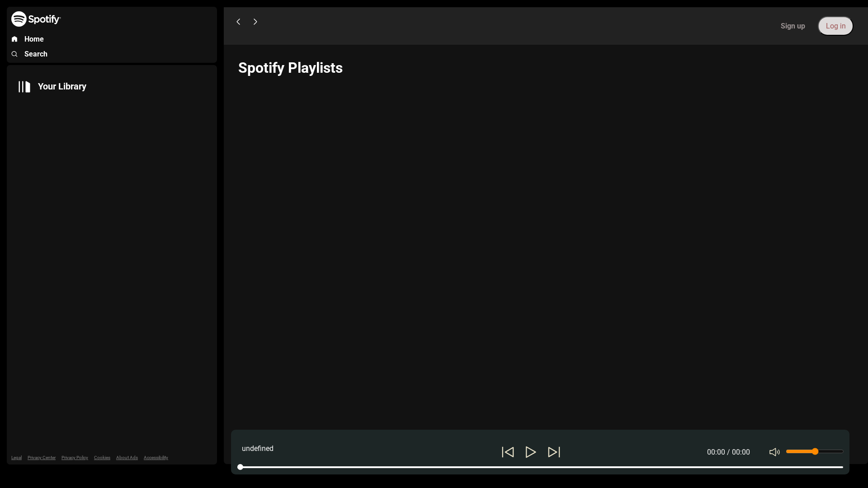The image size is (868, 488).
Task: Toggle playback pause state
Action: pyautogui.click(x=530, y=452)
